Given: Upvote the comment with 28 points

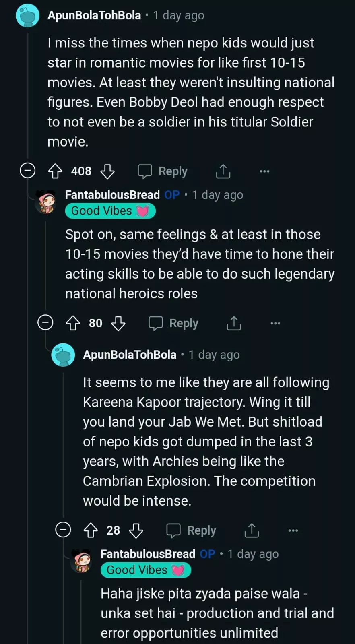Looking at the screenshot, I should coord(91,530).
